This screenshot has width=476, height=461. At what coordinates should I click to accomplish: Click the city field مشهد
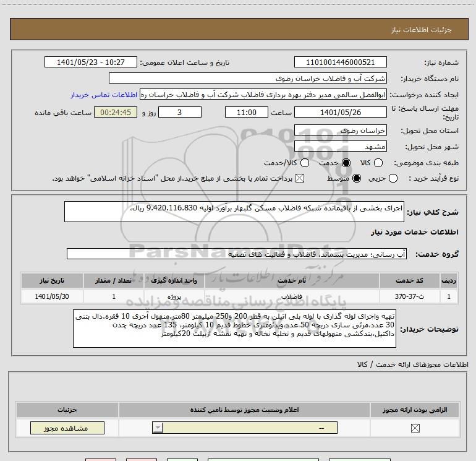340,147
